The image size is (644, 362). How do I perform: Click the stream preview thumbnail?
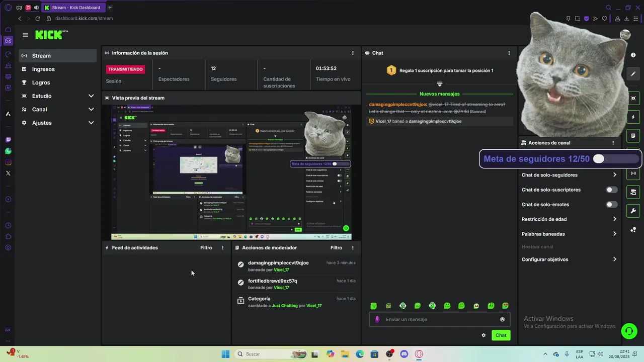tap(231, 172)
